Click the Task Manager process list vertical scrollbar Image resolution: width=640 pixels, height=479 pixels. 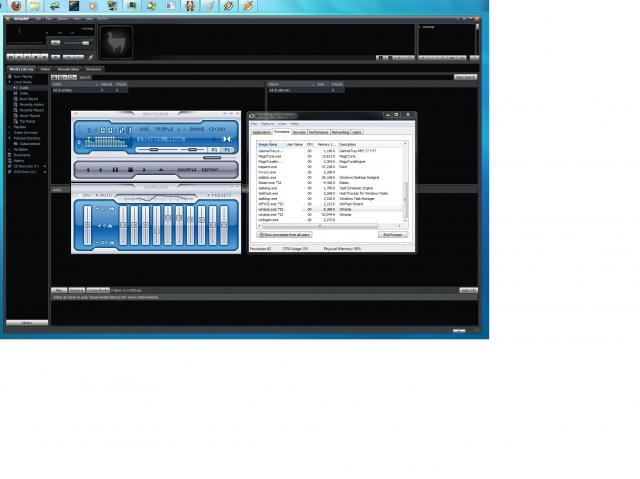(x=405, y=182)
